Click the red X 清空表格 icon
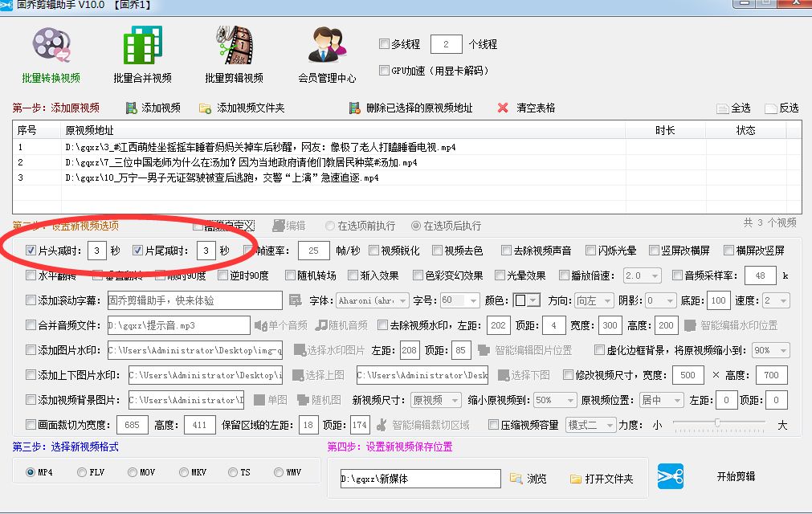 click(x=502, y=108)
